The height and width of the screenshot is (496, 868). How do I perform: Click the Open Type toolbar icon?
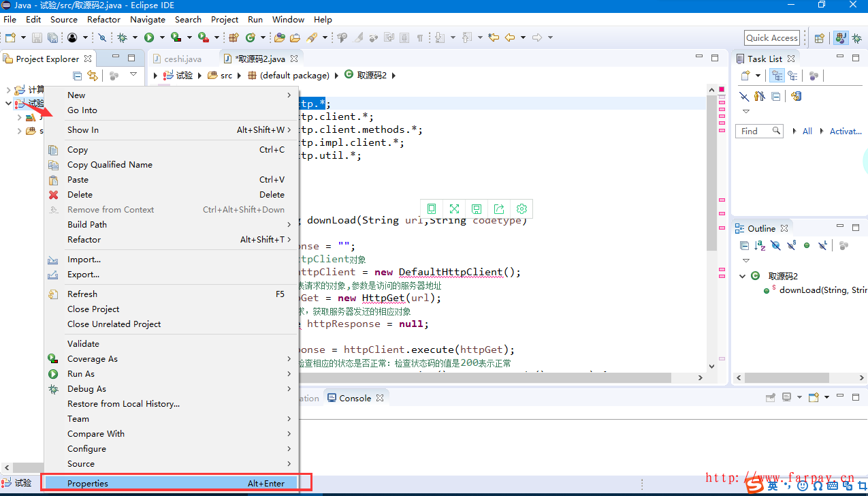click(x=279, y=37)
